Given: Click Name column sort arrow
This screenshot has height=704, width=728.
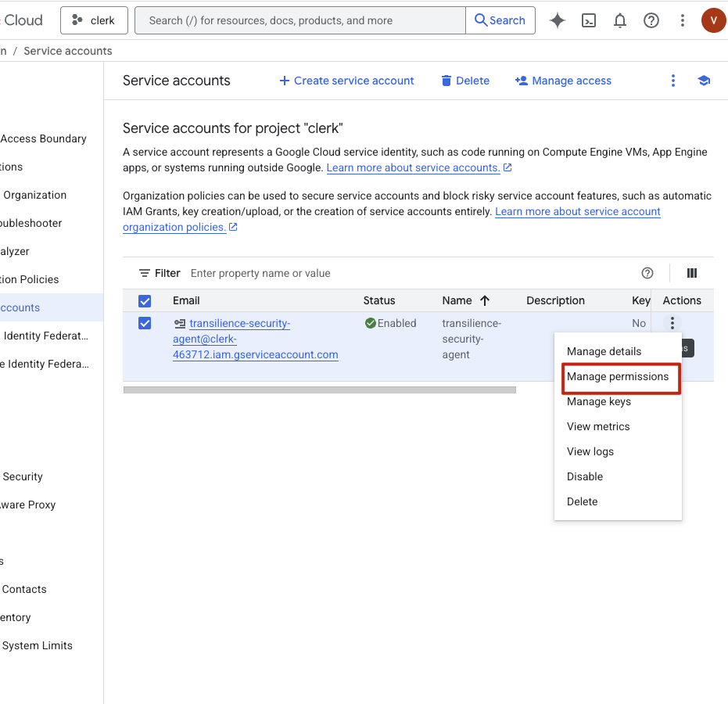Looking at the screenshot, I should pos(485,300).
